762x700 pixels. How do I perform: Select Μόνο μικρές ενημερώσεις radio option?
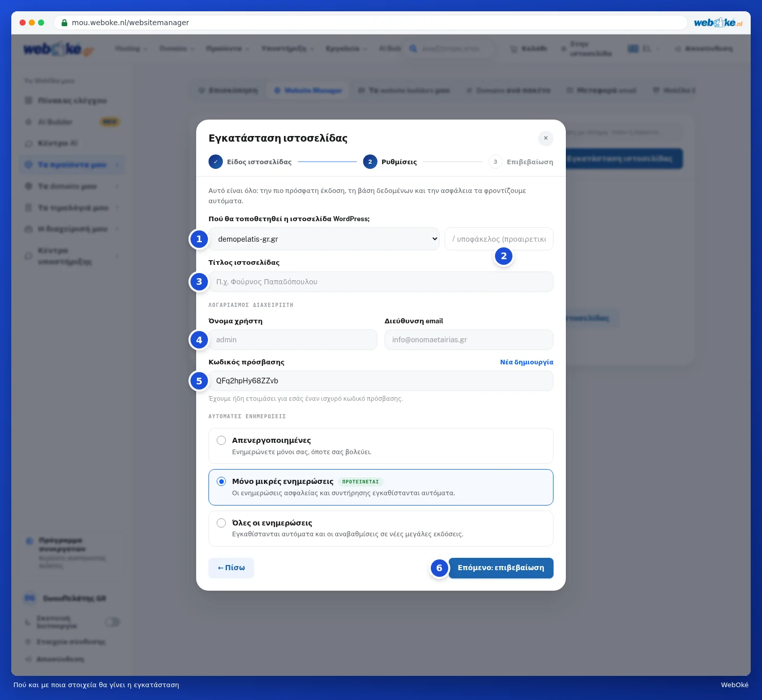pos(221,481)
